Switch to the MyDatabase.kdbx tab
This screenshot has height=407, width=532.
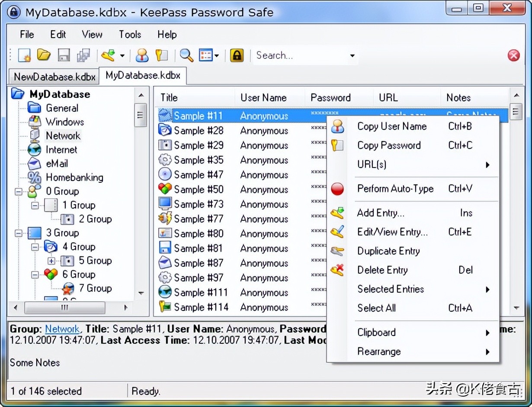[x=143, y=75]
